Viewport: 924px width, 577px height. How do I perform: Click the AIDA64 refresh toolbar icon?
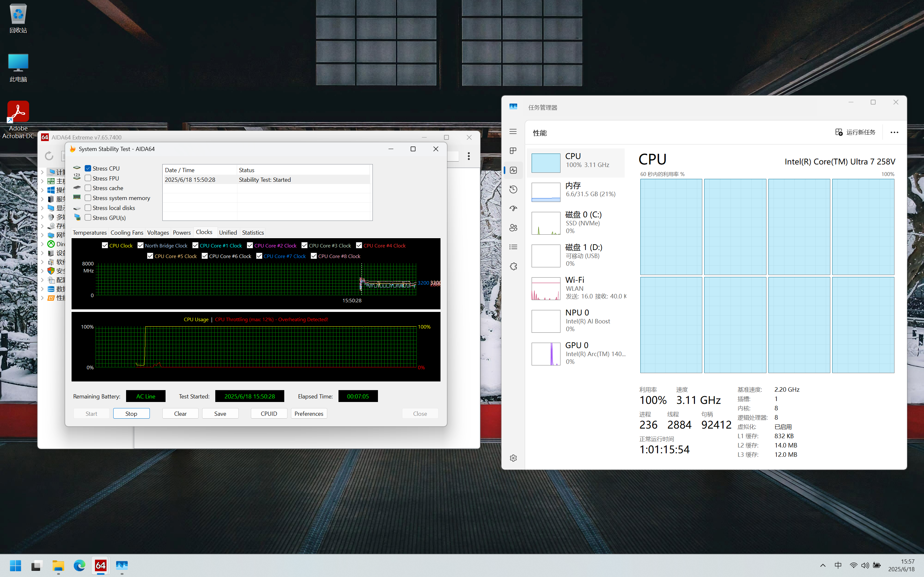[49, 156]
